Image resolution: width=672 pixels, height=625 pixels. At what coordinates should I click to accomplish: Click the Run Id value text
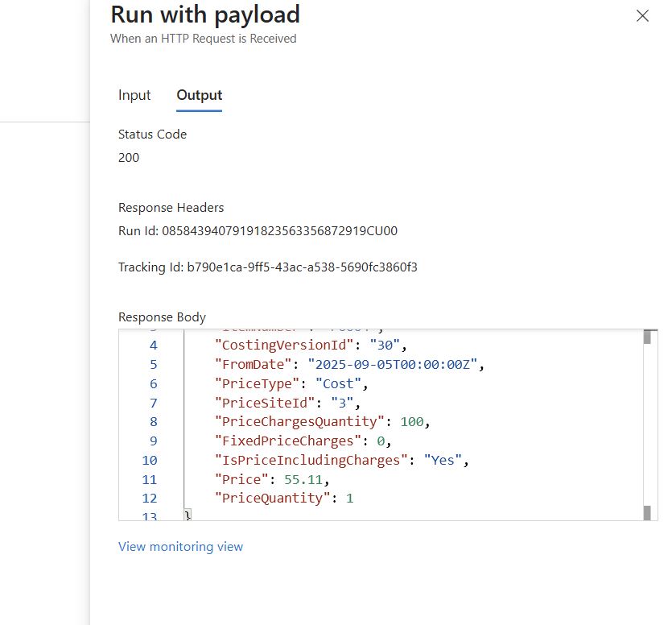coord(279,231)
